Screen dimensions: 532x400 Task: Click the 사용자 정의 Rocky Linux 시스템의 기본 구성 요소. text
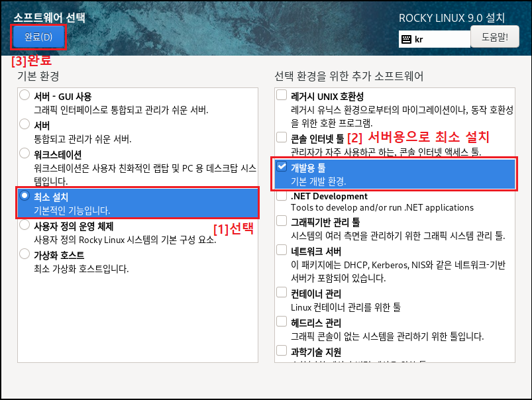(x=125, y=240)
